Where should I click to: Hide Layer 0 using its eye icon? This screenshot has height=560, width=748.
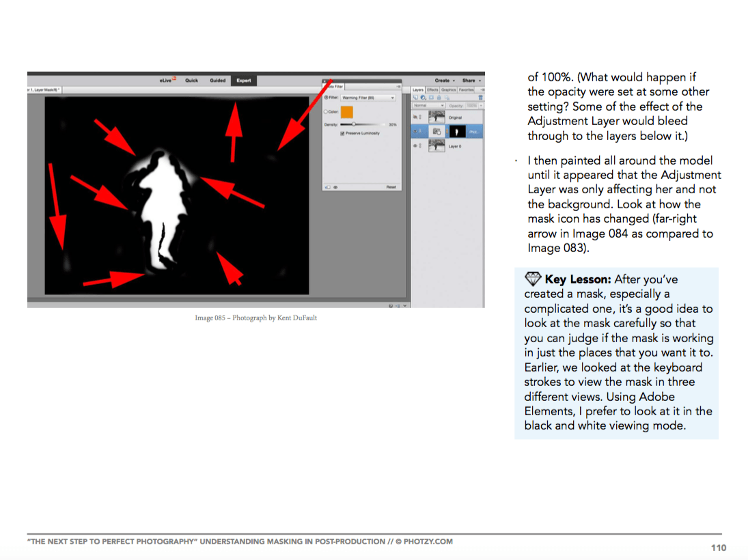point(415,145)
